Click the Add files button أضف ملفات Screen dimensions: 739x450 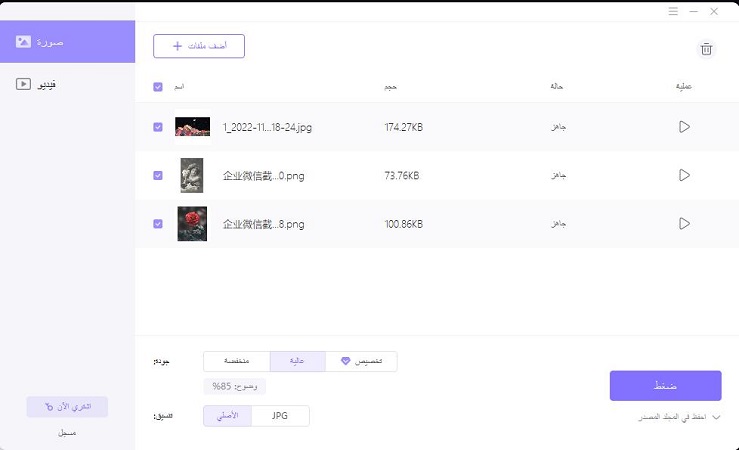[x=199, y=46]
